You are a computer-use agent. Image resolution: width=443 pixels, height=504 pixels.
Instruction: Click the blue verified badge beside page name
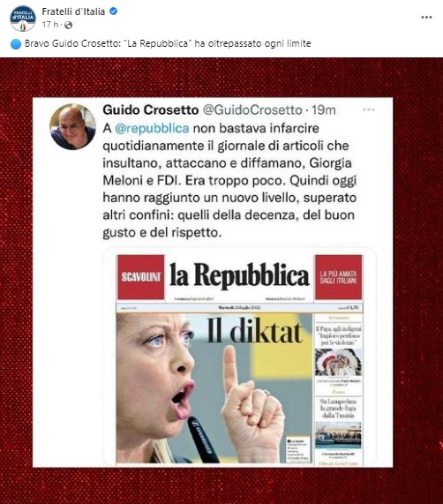click(x=113, y=11)
